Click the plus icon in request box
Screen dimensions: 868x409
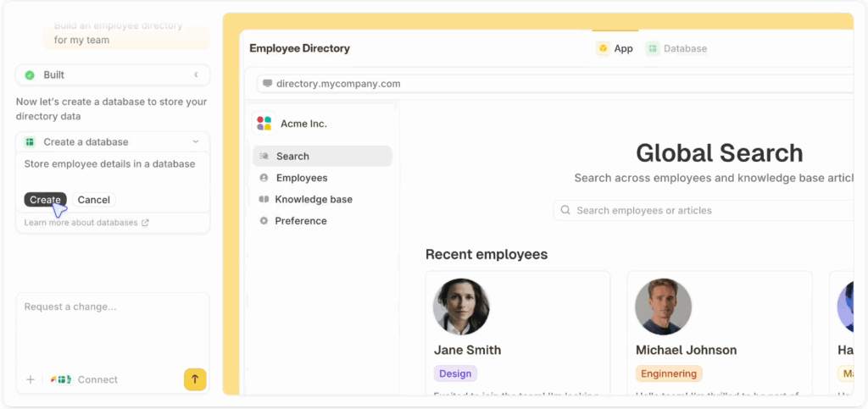(x=31, y=379)
